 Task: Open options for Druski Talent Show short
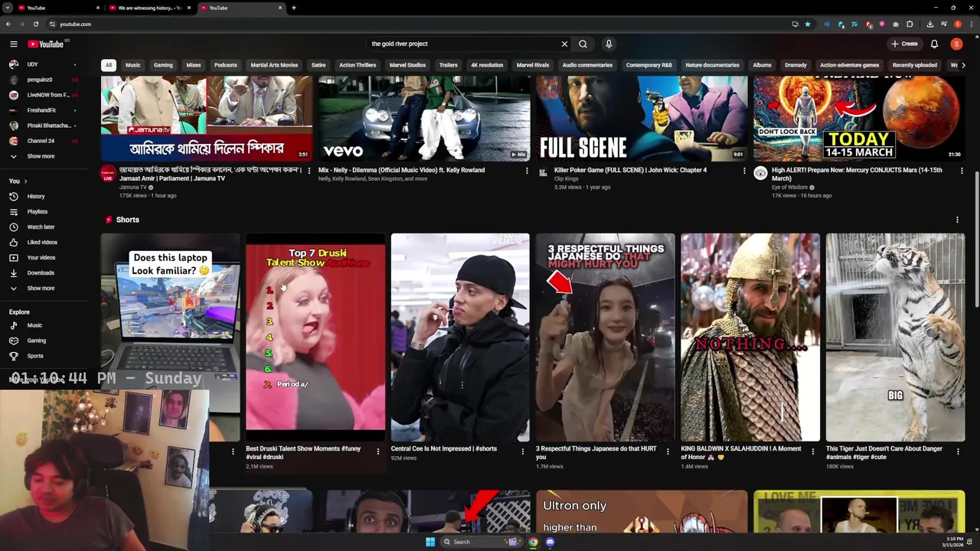377,452
